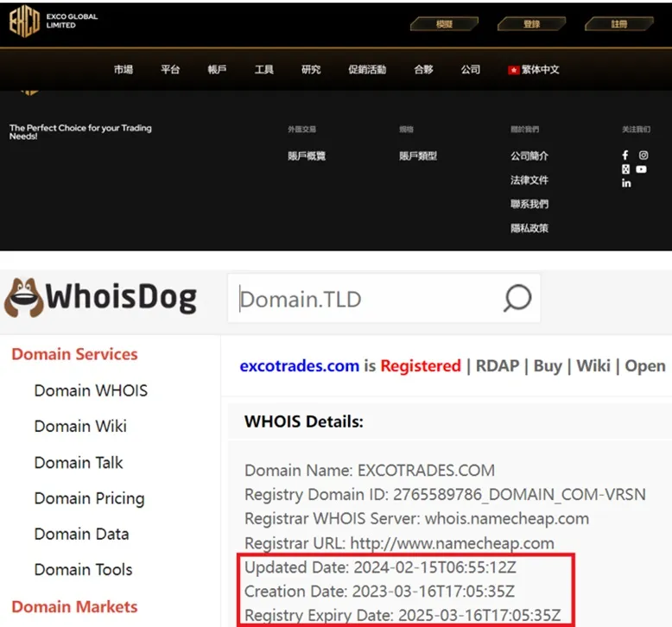Open the 研究 menu
Viewport: 672px width, 627px height.
coord(311,69)
